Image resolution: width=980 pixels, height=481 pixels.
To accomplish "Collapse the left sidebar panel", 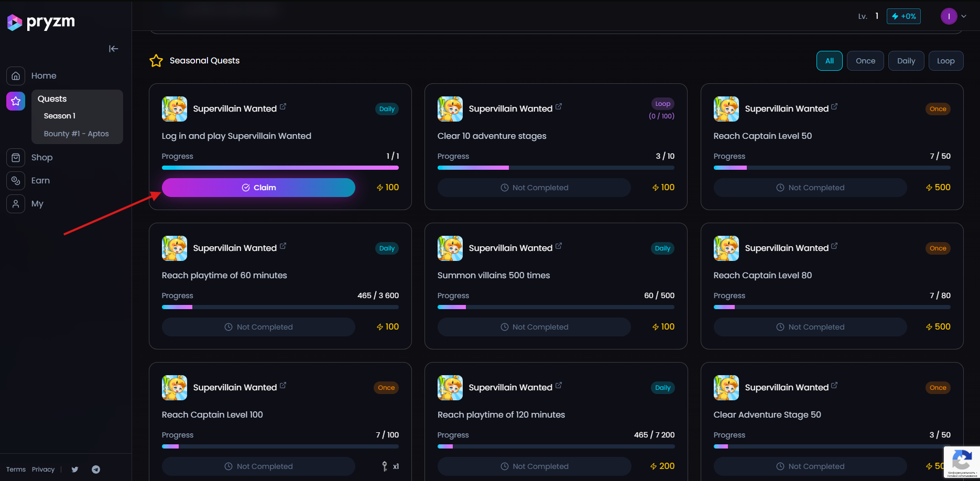I will click(113, 49).
